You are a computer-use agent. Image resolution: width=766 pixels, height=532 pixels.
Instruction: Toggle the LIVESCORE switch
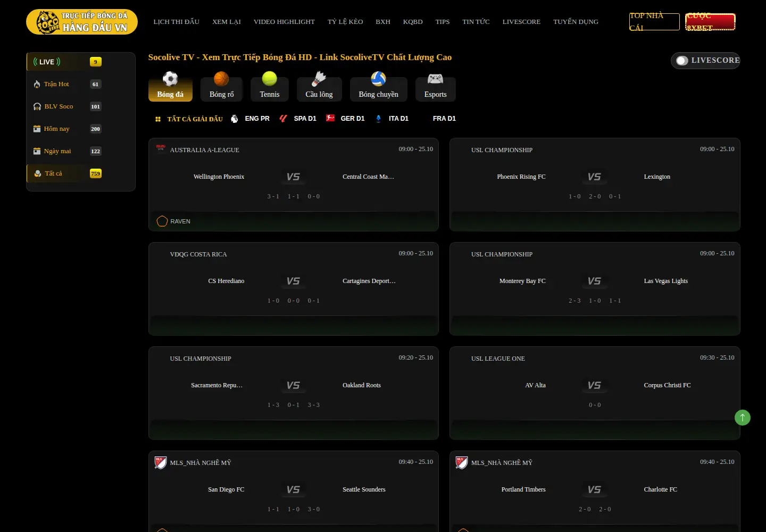point(682,61)
